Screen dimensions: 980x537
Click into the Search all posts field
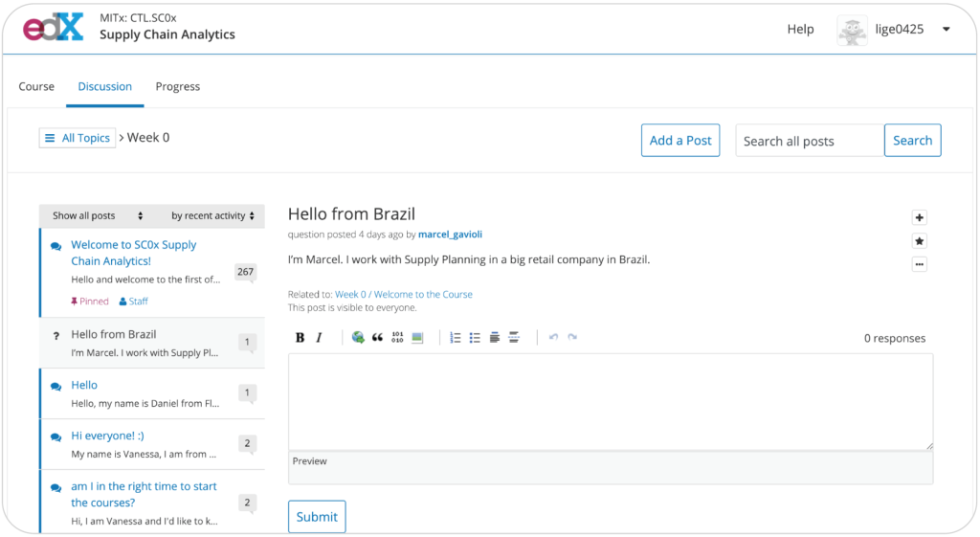[809, 141]
